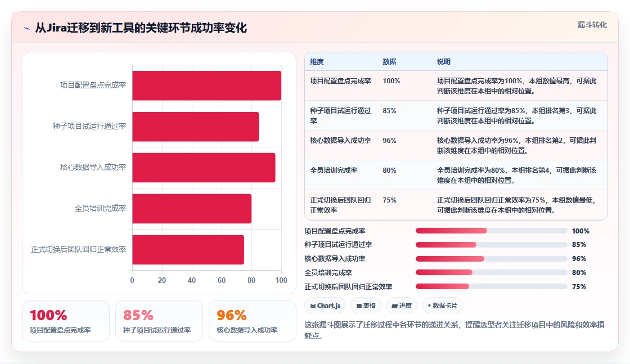
Task: Click the 全员培训完成率 bar in the chart
Action: click(192, 209)
